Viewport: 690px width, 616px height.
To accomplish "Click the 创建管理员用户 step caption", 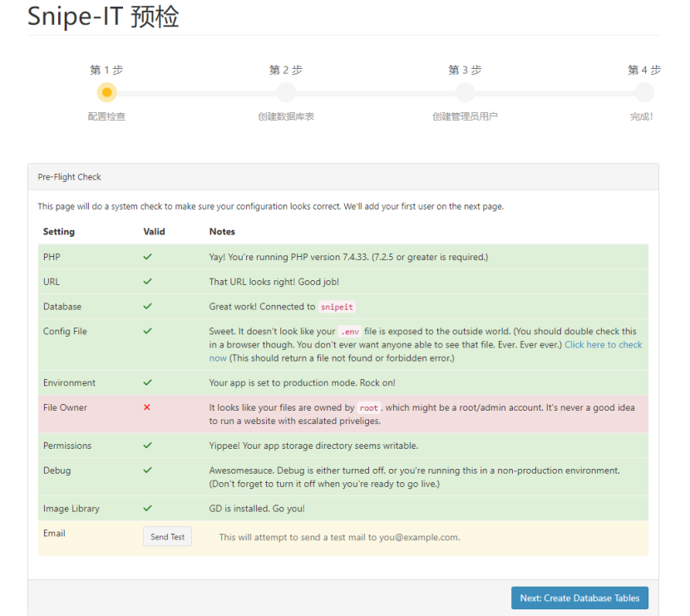I will 466,116.
